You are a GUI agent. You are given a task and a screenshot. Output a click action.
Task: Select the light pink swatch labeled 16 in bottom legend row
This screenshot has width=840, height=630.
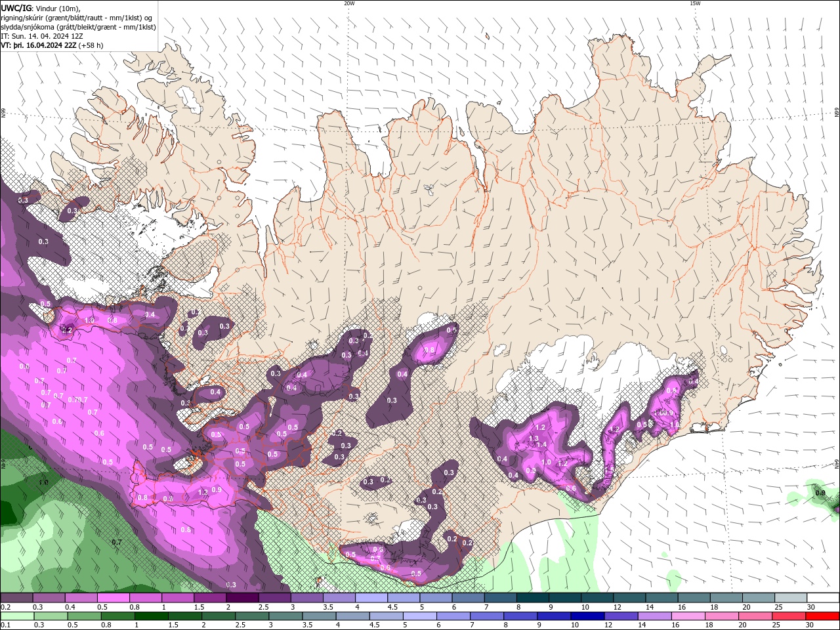coord(688,616)
